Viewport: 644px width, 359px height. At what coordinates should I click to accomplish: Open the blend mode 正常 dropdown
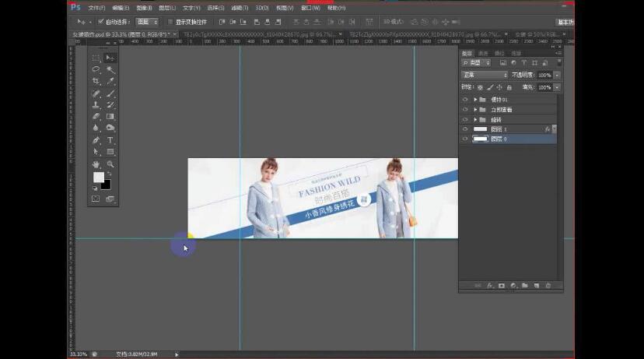tap(484, 75)
